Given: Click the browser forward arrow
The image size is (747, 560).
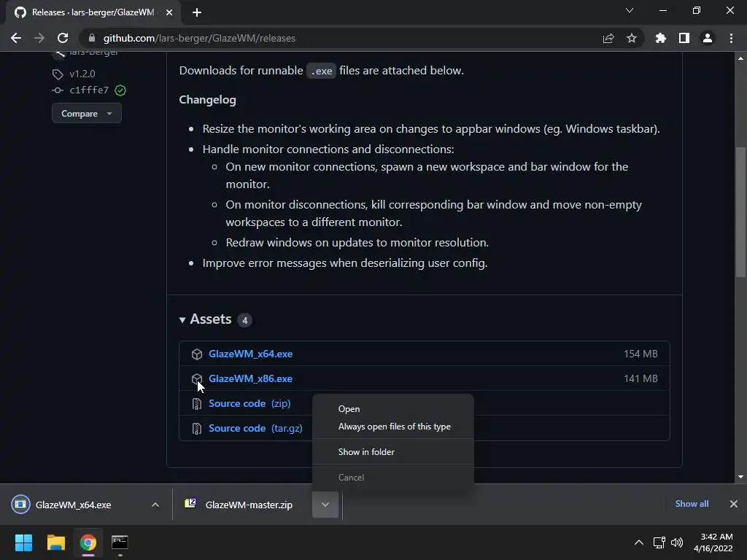Looking at the screenshot, I should pyautogui.click(x=39, y=38).
